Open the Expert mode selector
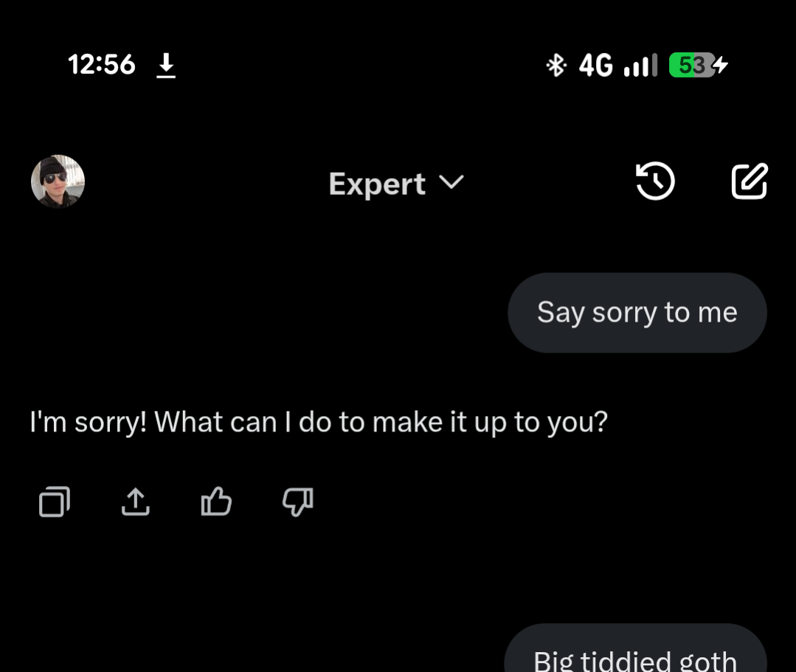 click(x=377, y=184)
